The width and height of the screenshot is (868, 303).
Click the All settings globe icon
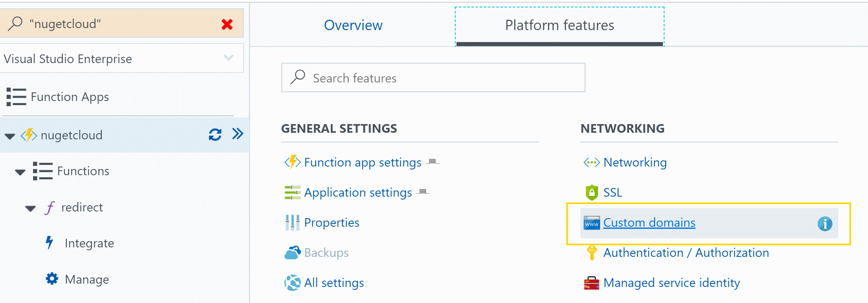[x=293, y=283]
